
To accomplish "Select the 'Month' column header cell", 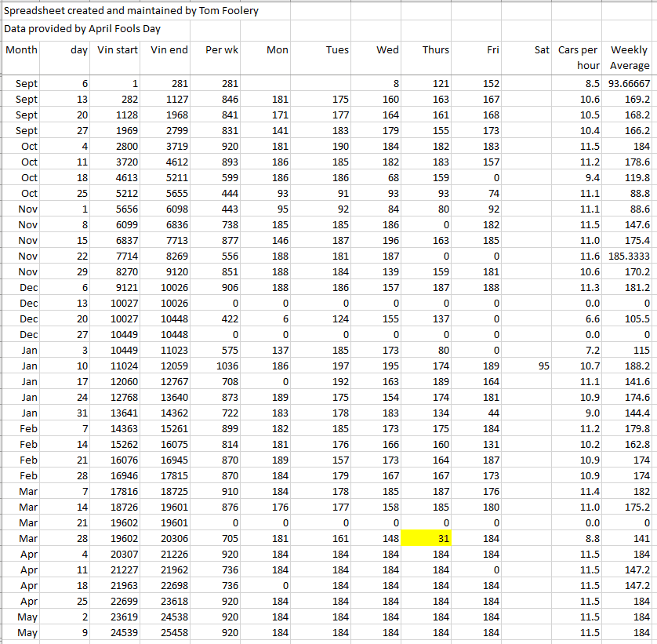I will (22, 50).
